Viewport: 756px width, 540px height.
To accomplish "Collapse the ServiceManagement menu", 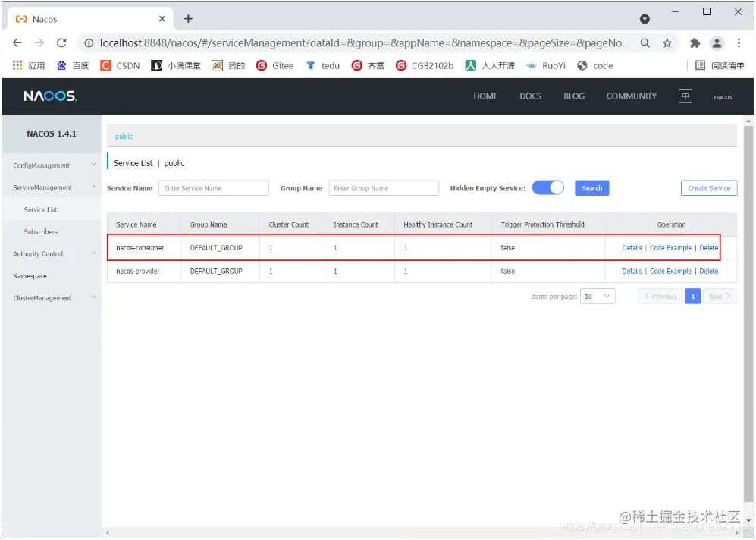I will pos(54,187).
